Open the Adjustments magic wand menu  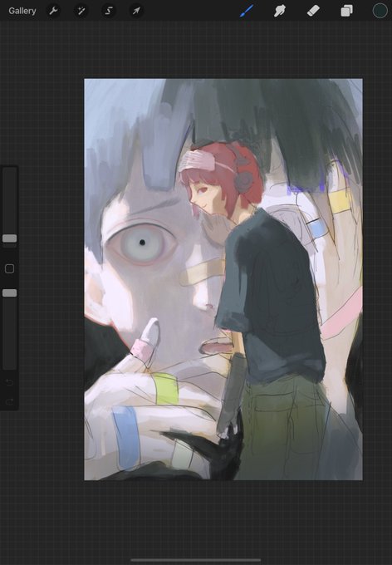pyautogui.click(x=81, y=11)
